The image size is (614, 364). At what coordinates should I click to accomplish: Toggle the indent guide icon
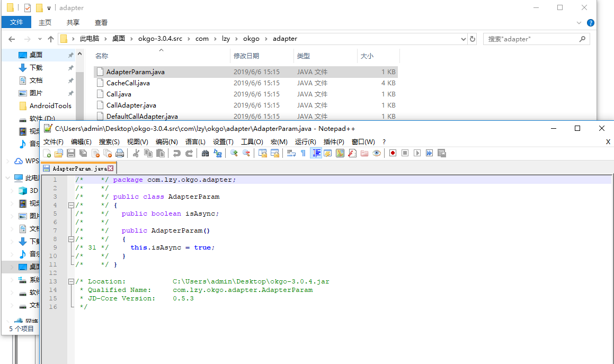click(316, 153)
